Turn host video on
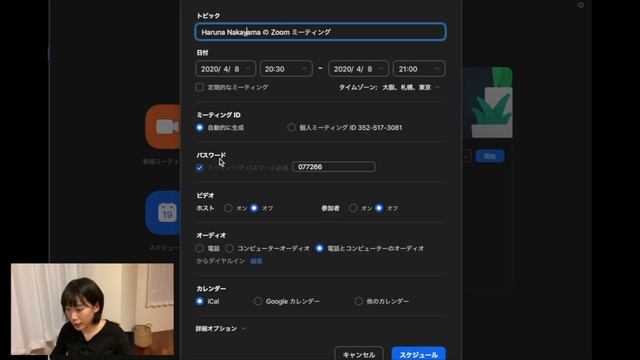The width and height of the screenshot is (640, 360). click(x=228, y=208)
